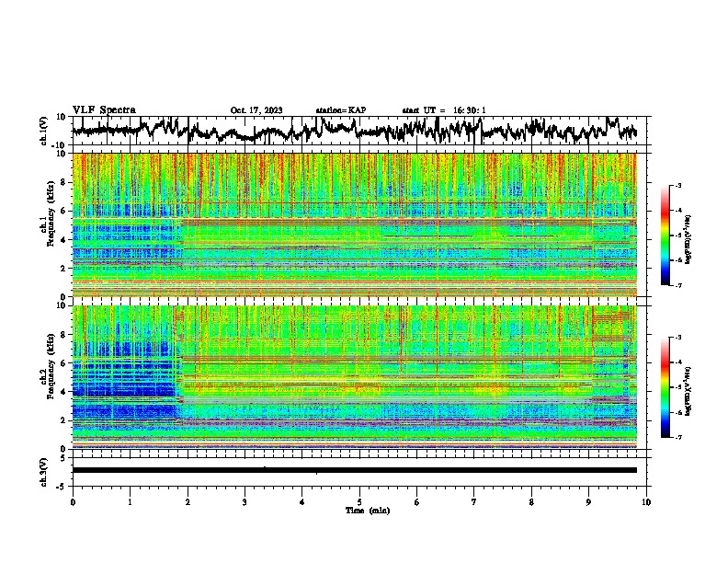This screenshot has width=728, height=563.
Task: Select the date text "Oct. 17, 2023"
Action: (x=256, y=110)
